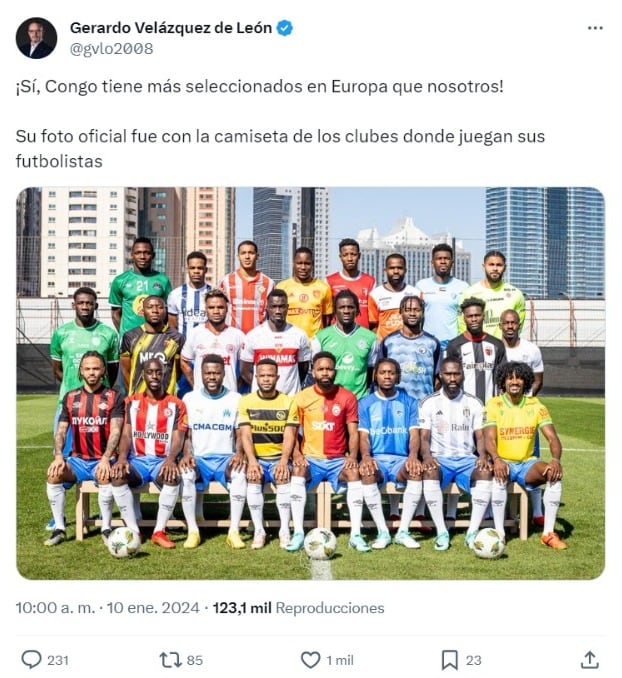
Task: Open the three-dot more options menu
Action: (x=595, y=28)
